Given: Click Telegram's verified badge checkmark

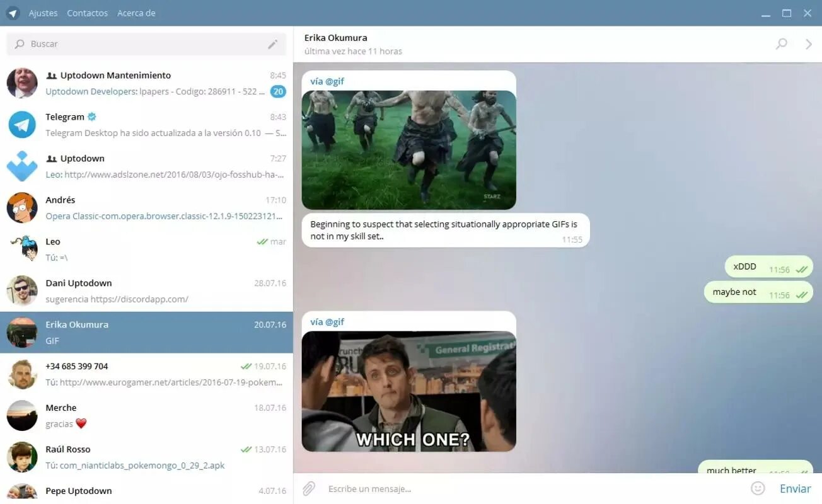Looking at the screenshot, I should (x=91, y=116).
